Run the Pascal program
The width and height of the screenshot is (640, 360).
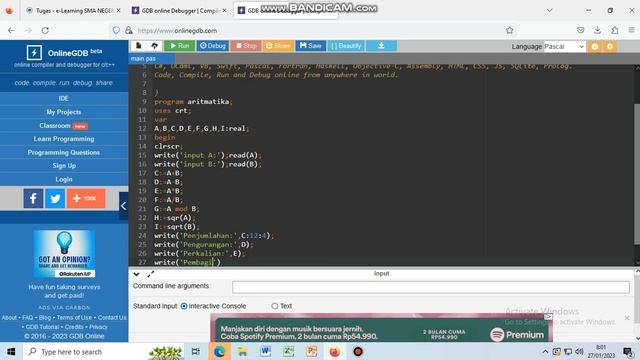180,46
